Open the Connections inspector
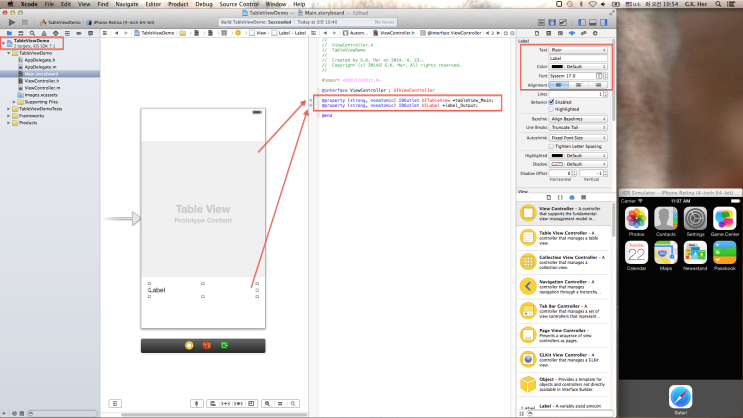 (x=595, y=33)
